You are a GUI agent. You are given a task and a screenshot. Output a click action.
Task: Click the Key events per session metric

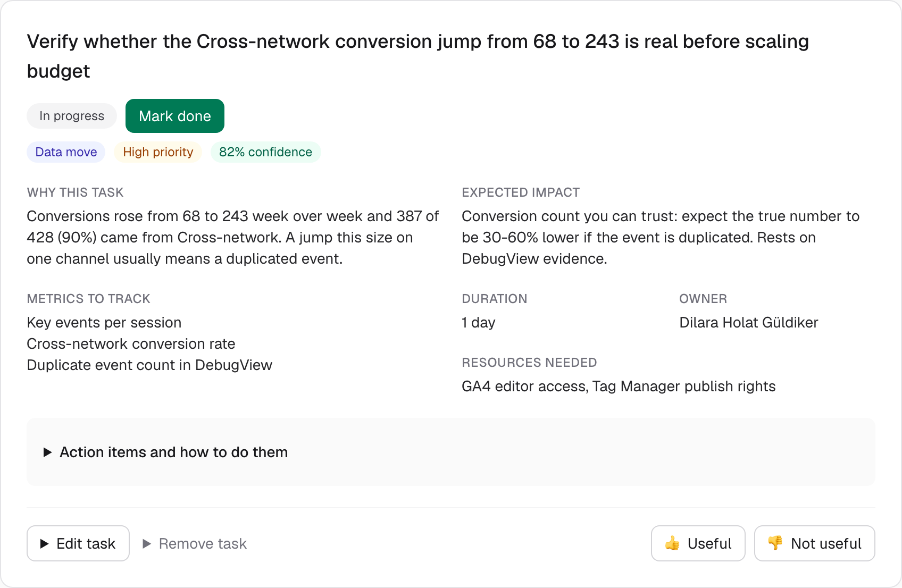point(104,323)
